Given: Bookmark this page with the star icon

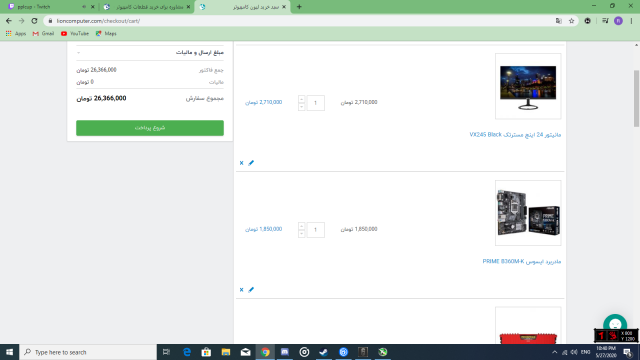Looking at the screenshot, I should [571, 21].
